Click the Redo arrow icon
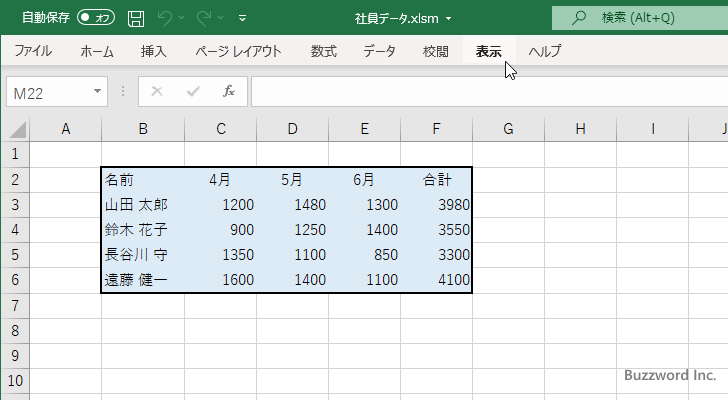The width and height of the screenshot is (728, 400). point(205,18)
